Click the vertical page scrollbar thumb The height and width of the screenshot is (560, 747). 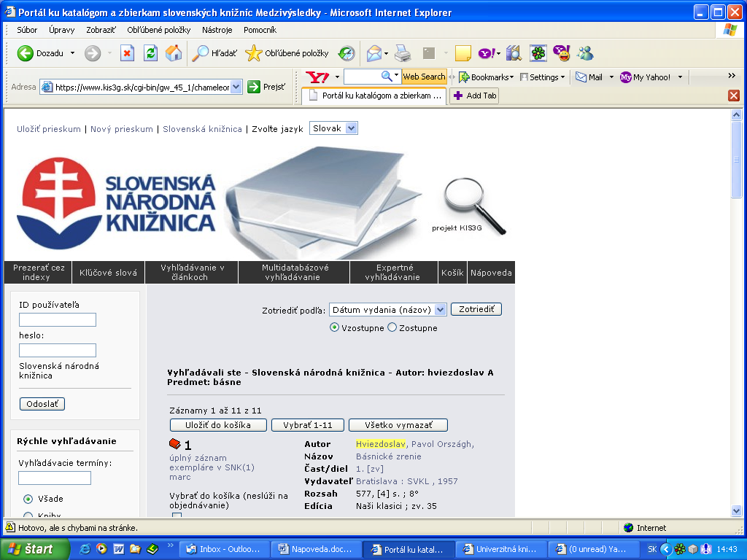(737, 168)
